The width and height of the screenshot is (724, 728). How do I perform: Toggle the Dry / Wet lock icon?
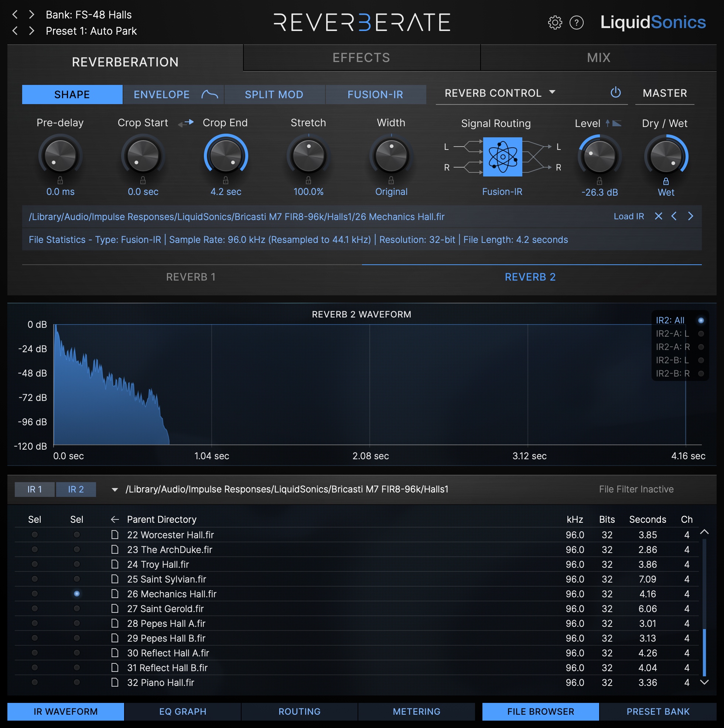(x=666, y=181)
